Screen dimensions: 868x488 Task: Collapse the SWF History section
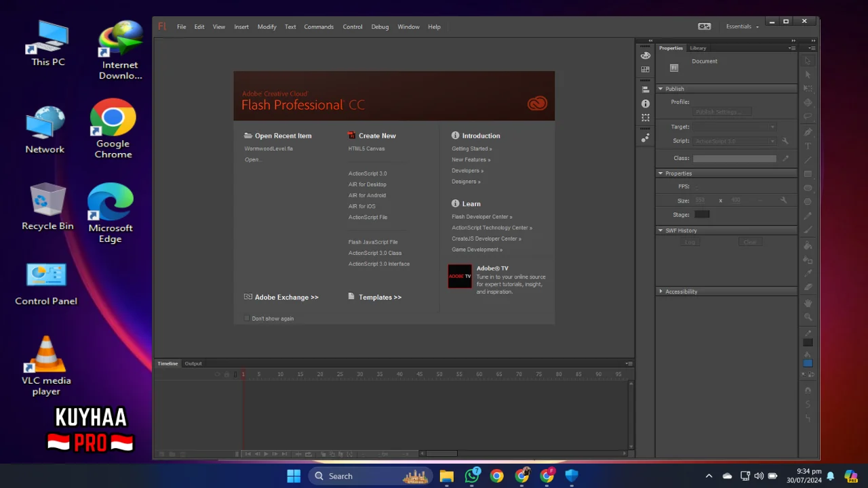pyautogui.click(x=660, y=230)
